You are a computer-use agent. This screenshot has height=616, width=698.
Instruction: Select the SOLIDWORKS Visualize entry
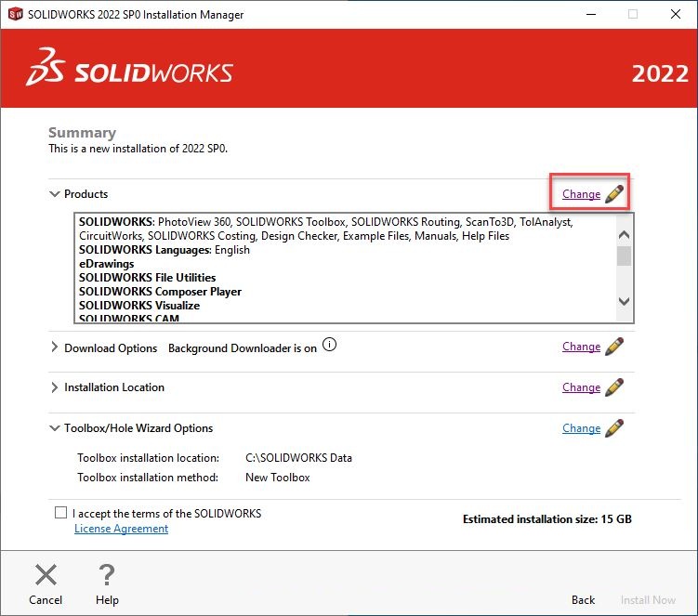pyautogui.click(x=139, y=306)
